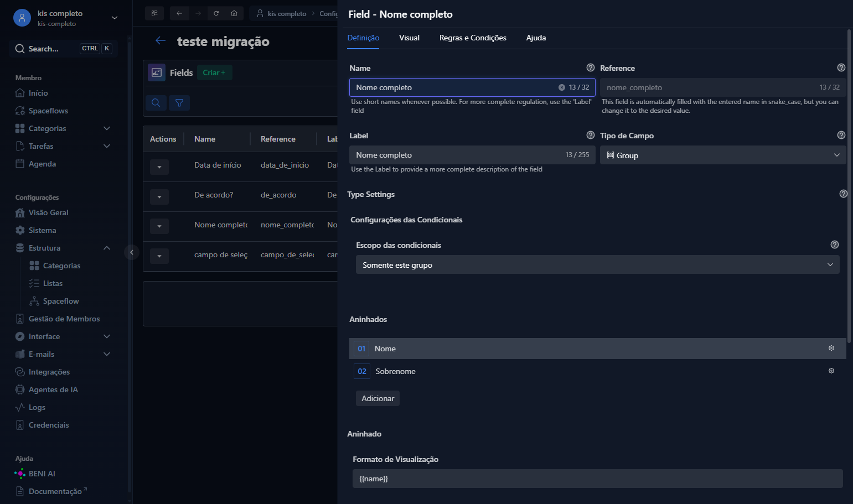This screenshot has height=504, width=853.
Task: Open help icon next to Name label
Action: pos(591,67)
